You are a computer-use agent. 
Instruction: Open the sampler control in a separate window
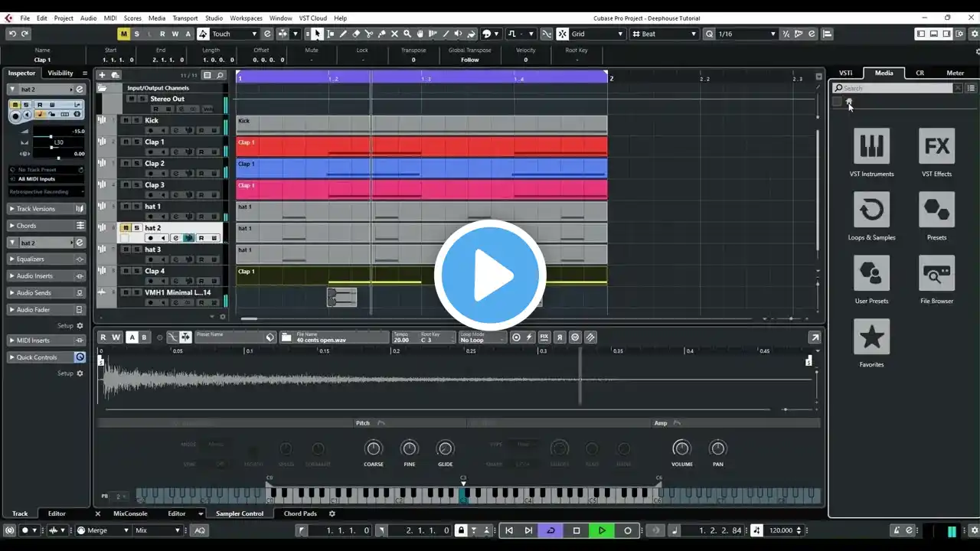tap(815, 337)
